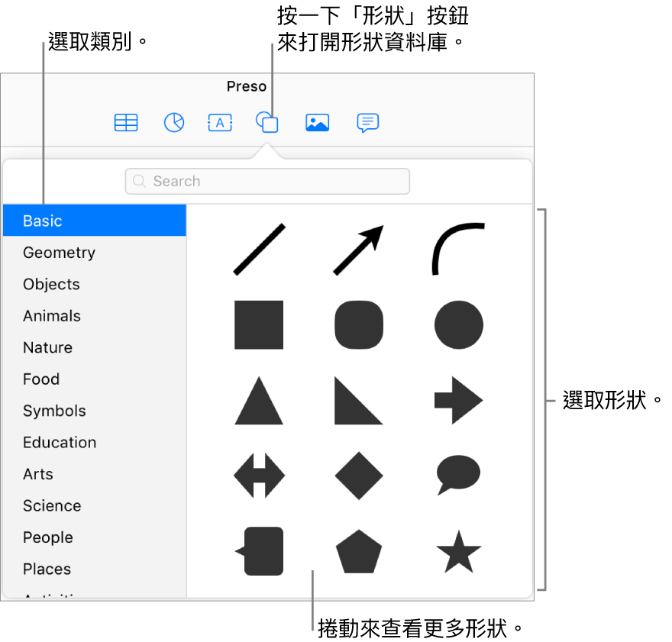This screenshot has width=672, height=642.
Task: Insert the pentagon shape
Action: 359,551
